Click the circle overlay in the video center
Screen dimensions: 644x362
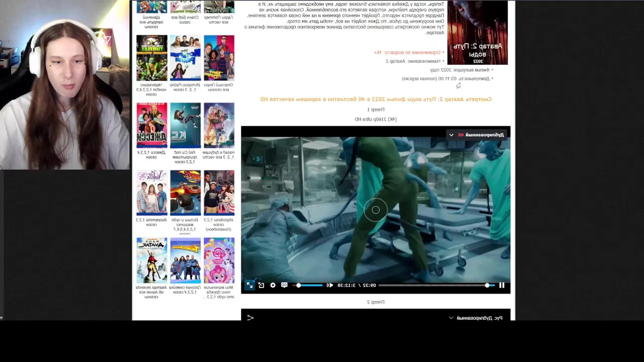pyautogui.click(x=375, y=210)
